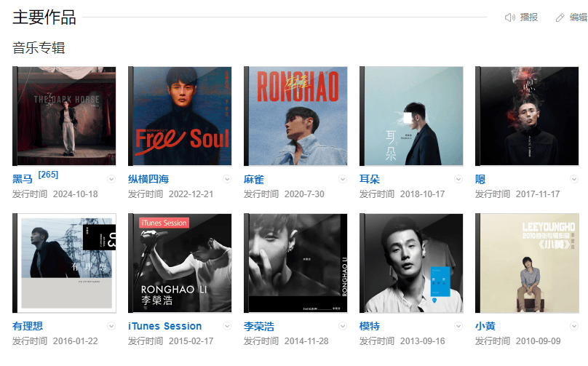Open the Free Soul album cover thumbnail
The height and width of the screenshot is (366, 588).
[180, 116]
